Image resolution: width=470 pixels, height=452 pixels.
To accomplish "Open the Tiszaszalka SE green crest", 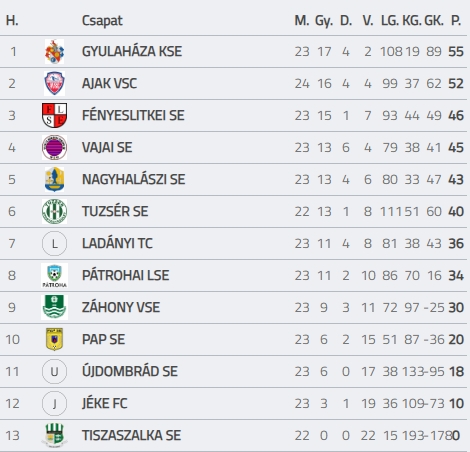I will pyautogui.click(x=54, y=435).
